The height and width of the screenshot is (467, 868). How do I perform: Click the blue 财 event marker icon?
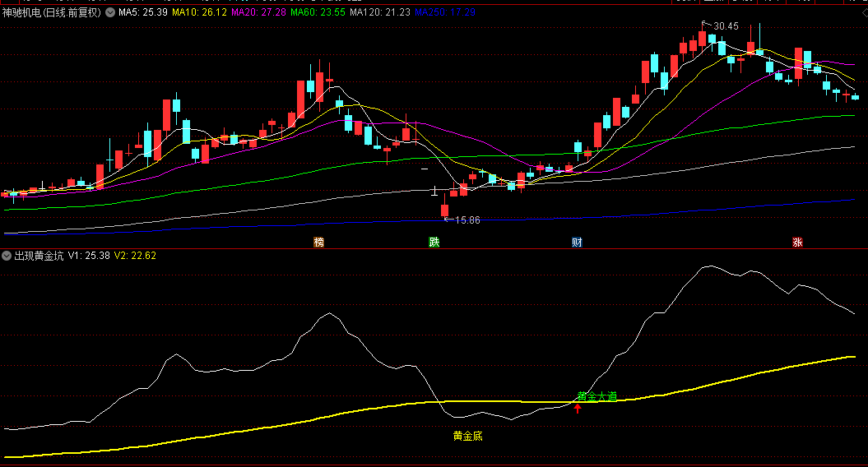coord(577,242)
